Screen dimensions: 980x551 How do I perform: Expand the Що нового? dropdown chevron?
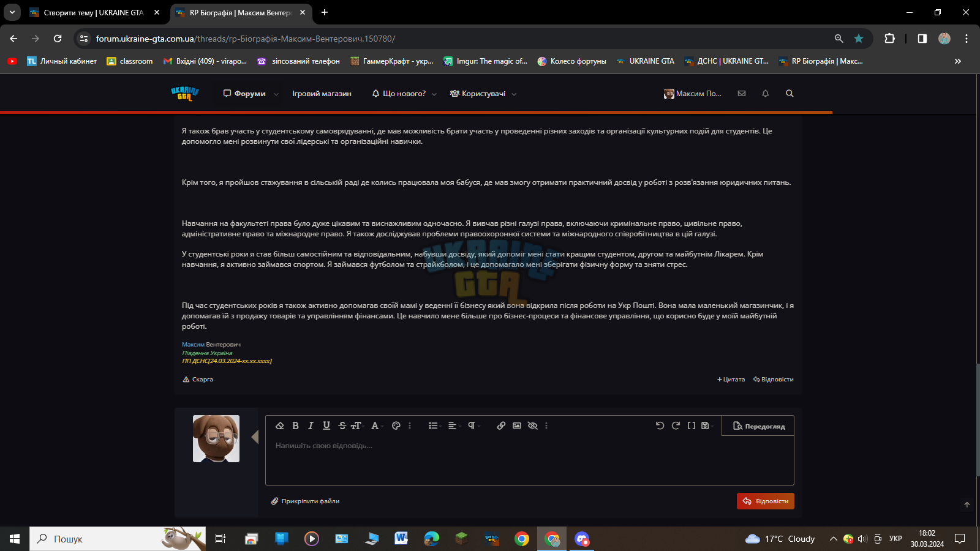pyautogui.click(x=434, y=94)
